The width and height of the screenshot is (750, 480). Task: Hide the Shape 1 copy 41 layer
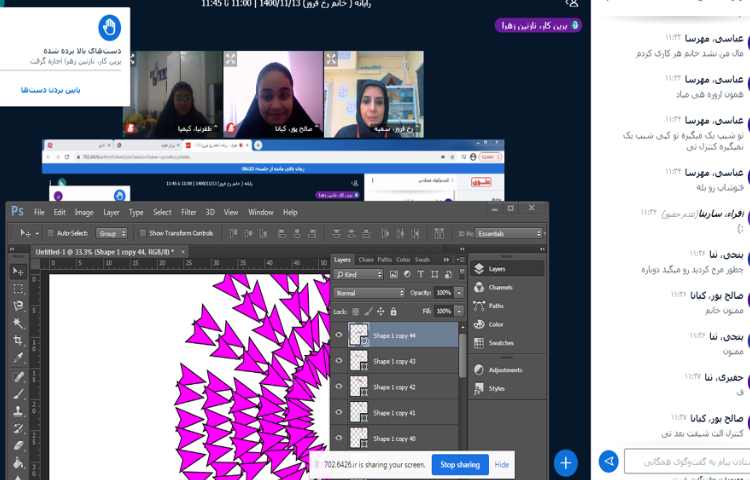pos(339,412)
